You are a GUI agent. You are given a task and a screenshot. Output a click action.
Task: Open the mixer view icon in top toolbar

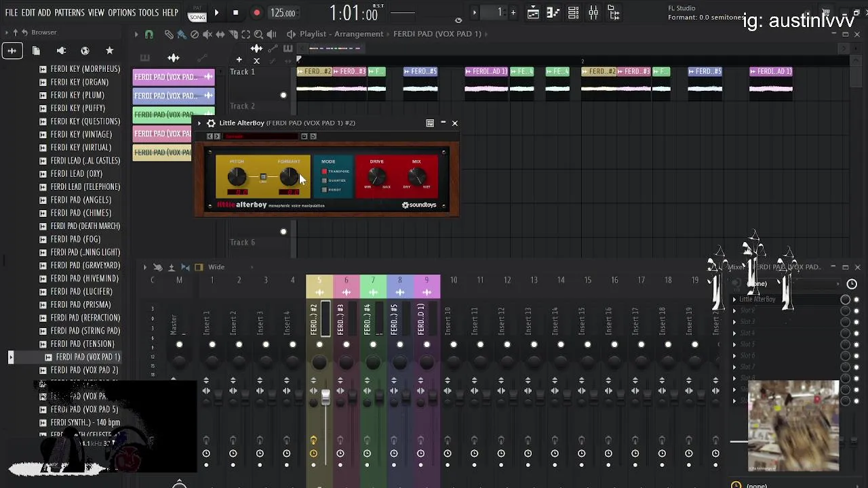pyautogui.click(x=593, y=13)
